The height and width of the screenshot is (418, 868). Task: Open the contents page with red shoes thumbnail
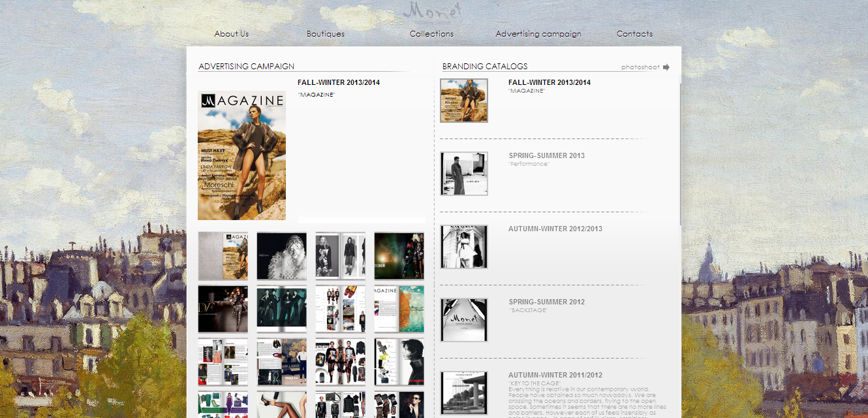pyautogui.click(x=341, y=309)
